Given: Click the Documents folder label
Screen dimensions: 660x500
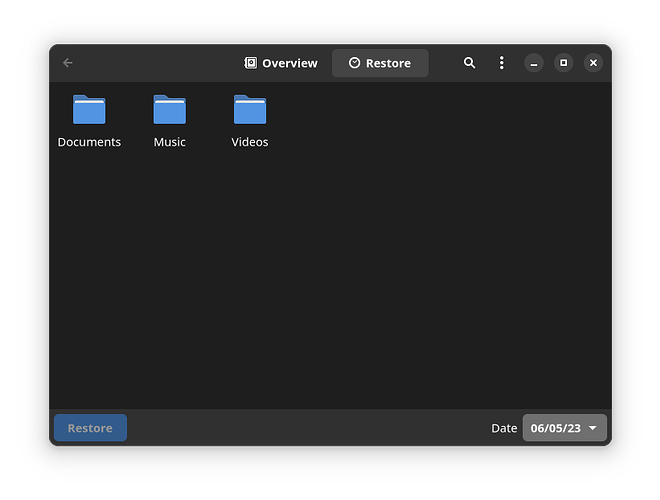Looking at the screenshot, I should 89,142.
